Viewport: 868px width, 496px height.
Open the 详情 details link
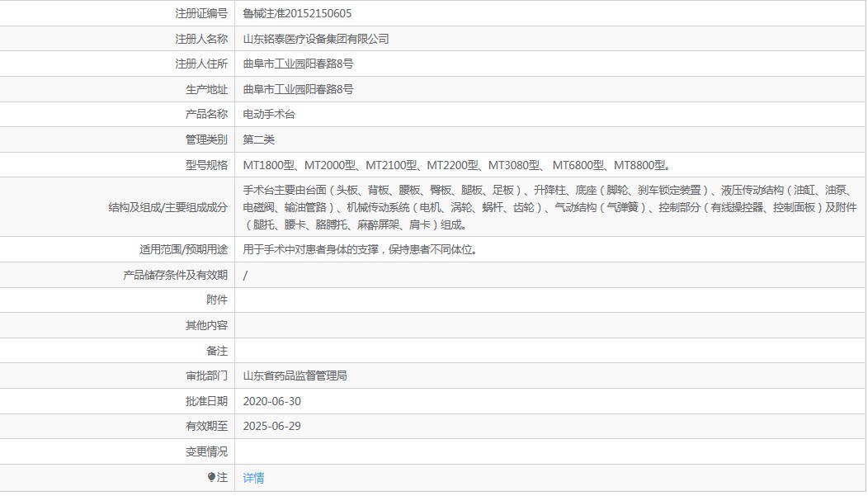pos(253,478)
